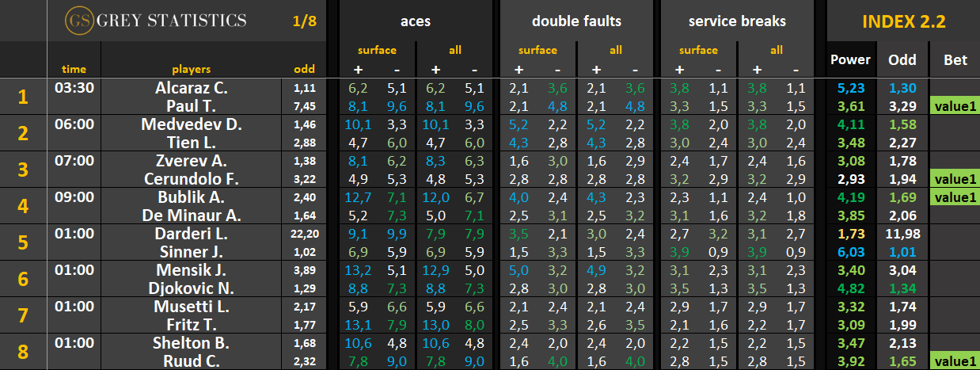The image size is (980, 370).
Task: Click the INDEX 2.2 header
Action: coord(902,21)
